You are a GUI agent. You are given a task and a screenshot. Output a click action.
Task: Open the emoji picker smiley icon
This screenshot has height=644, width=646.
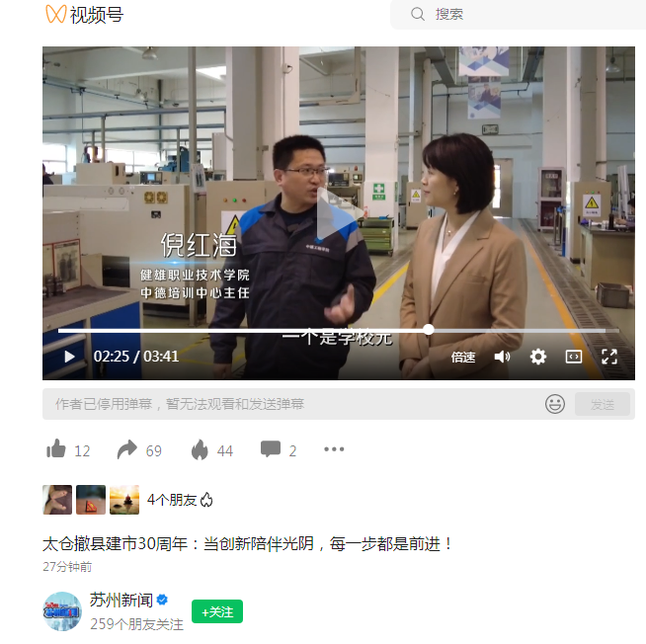pyautogui.click(x=555, y=404)
